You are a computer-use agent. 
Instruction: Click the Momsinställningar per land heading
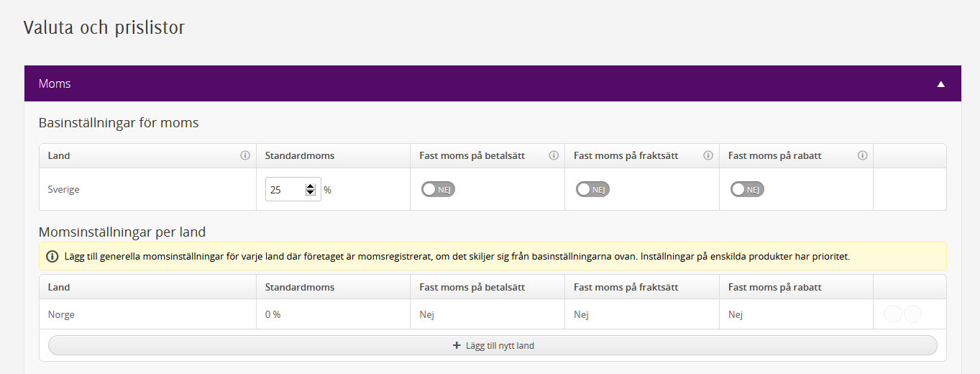[x=122, y=232]
